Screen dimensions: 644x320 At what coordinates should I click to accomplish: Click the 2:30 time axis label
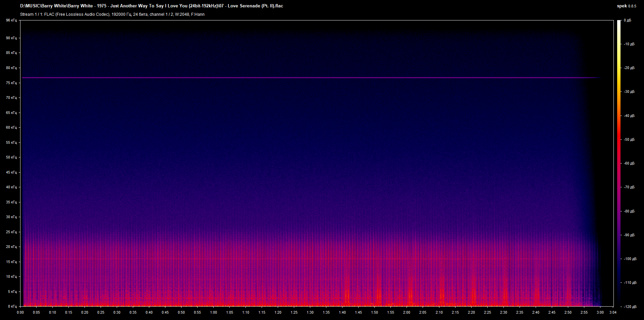click(x=503, y=312)
